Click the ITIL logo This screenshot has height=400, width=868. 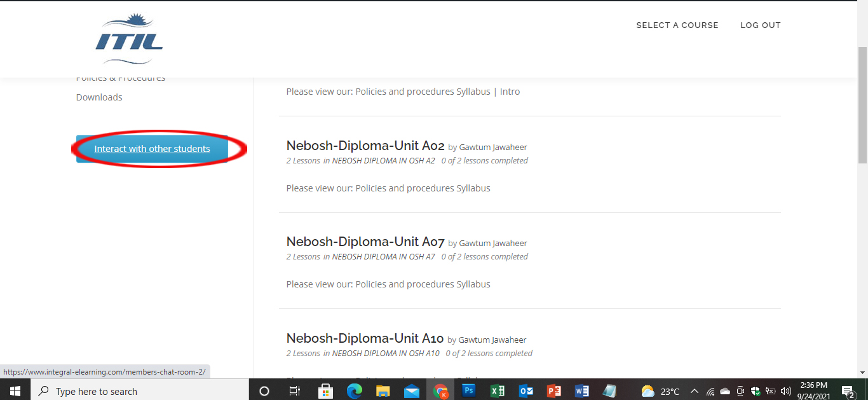tap(129, 39)
